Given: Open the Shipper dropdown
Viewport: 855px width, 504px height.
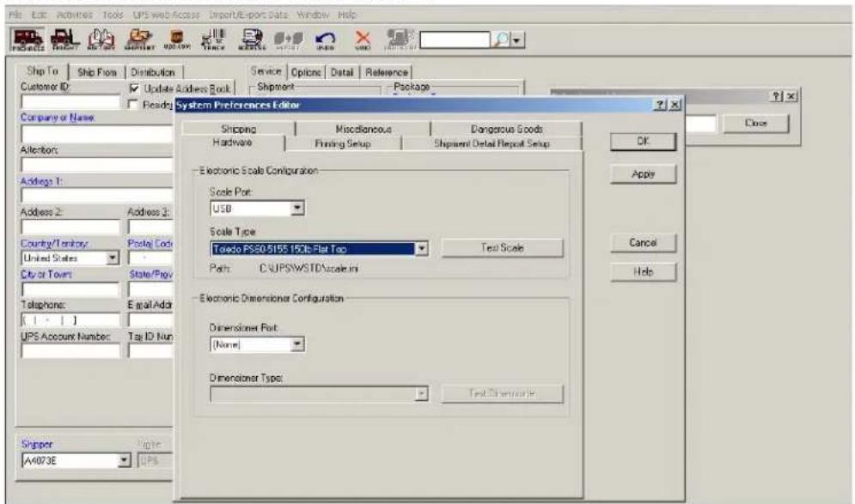Looking at the screenshot, I should (x=125, y=460).
